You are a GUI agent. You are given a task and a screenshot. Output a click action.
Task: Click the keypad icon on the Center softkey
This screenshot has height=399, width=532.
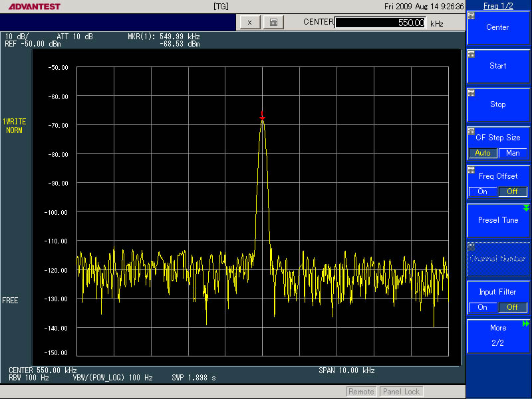tap(471, 16)
